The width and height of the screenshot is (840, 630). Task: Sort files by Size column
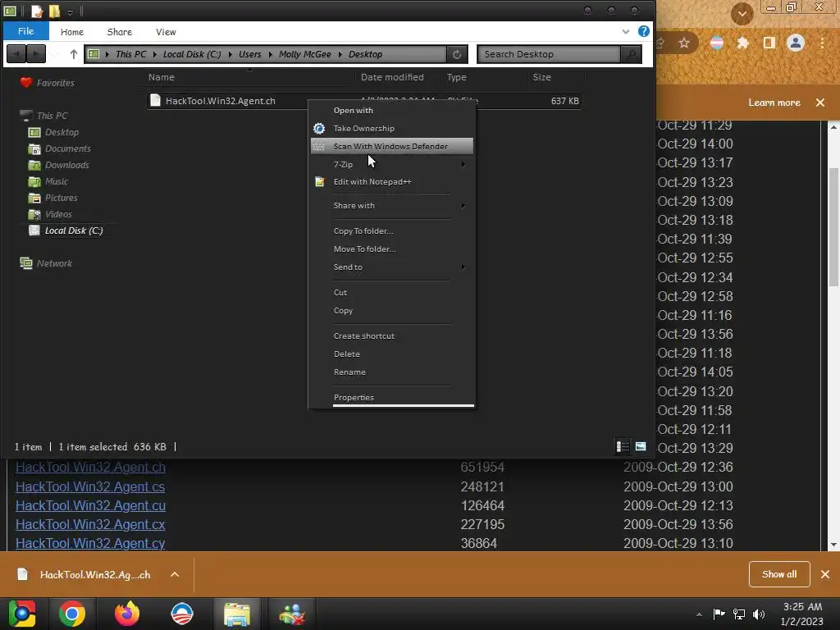(541, 77)
